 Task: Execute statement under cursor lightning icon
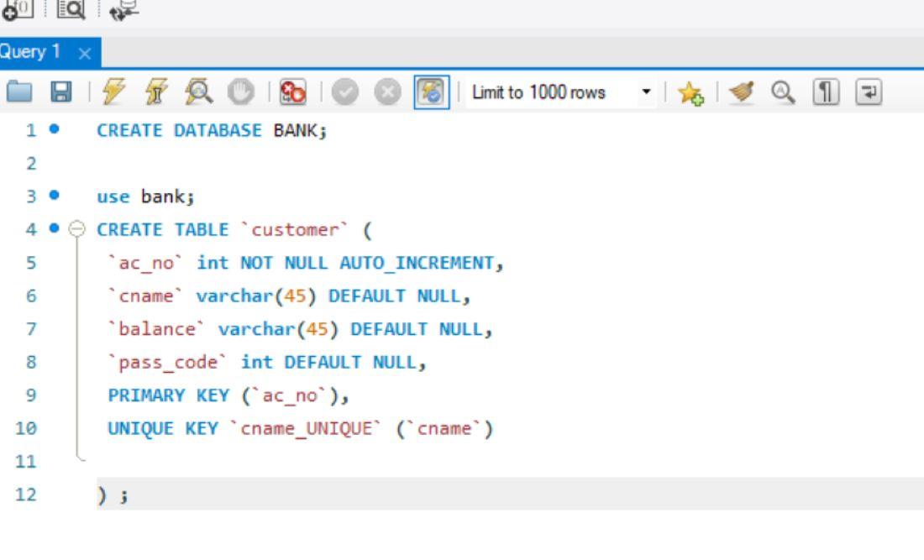tap(157, 92)
